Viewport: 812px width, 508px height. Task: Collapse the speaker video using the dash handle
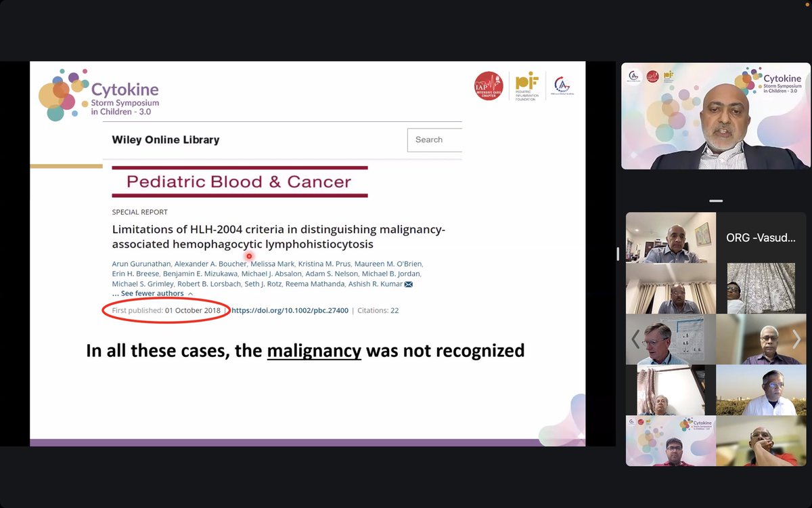click(716, 200)
